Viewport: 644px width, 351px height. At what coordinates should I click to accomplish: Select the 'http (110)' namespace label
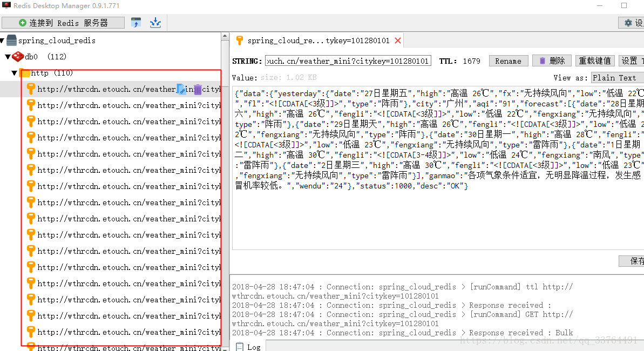52,73
